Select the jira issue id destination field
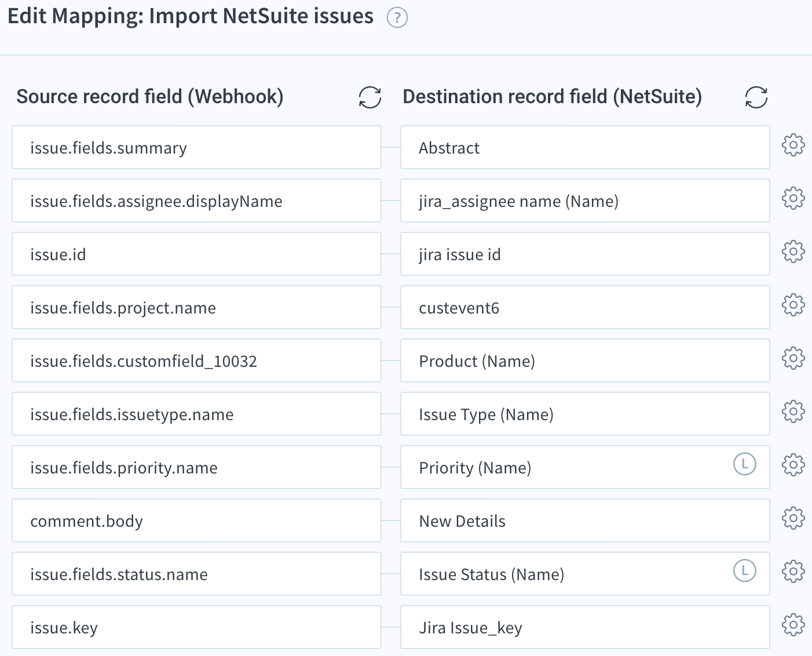This screenshot has height=656, width=812. pyautogui.click(x=584, y=254)
